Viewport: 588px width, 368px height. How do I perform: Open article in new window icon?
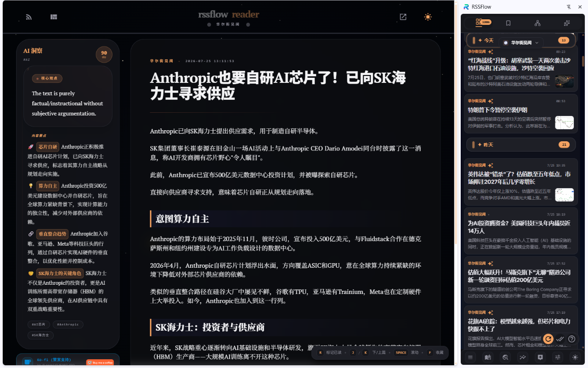tap(403, 17)
